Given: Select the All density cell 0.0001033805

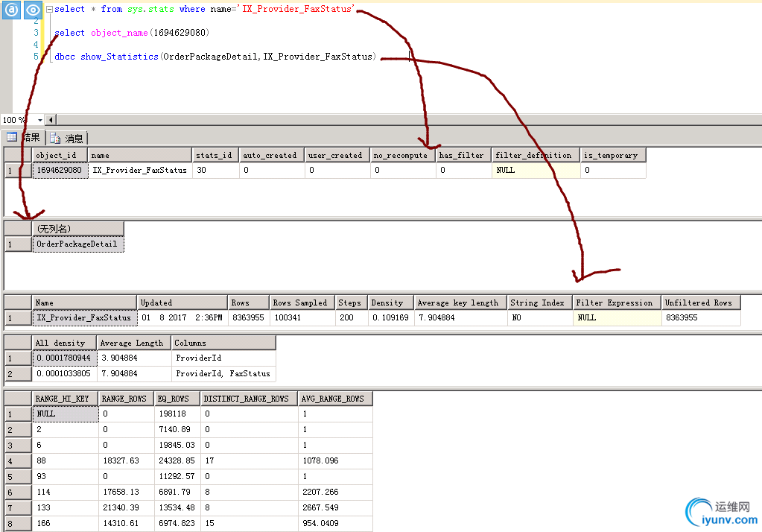Looking at the screenshot, I should click(65, 373).
